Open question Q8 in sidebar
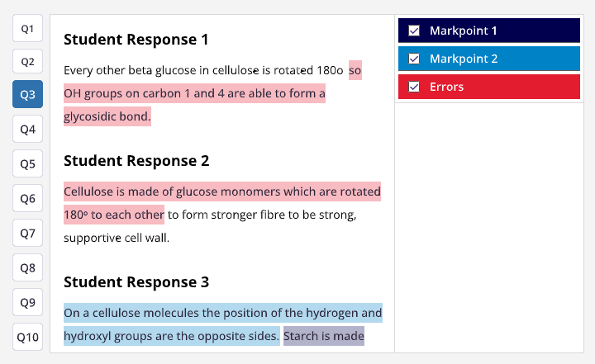595x364 pixels. click(x=27, y=268)
